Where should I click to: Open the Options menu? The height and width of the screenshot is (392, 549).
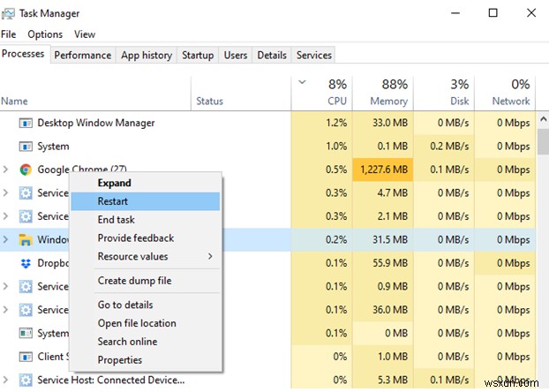(45, 34)
